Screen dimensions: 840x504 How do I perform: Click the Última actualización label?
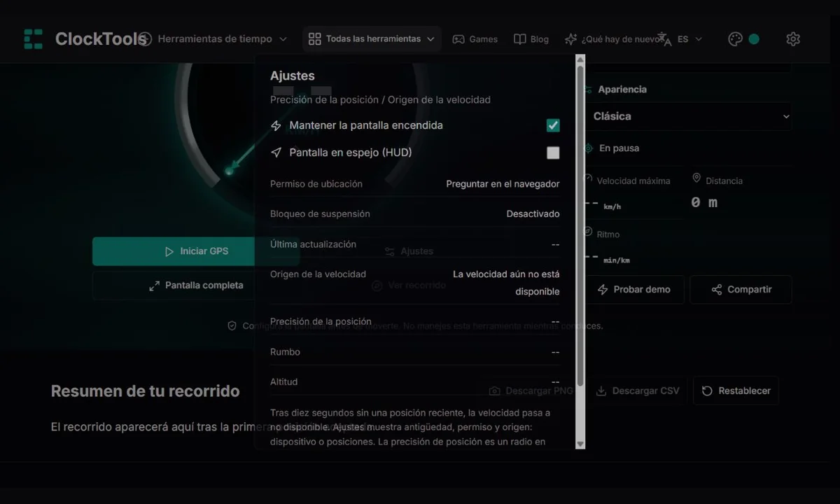coord(313,244)
